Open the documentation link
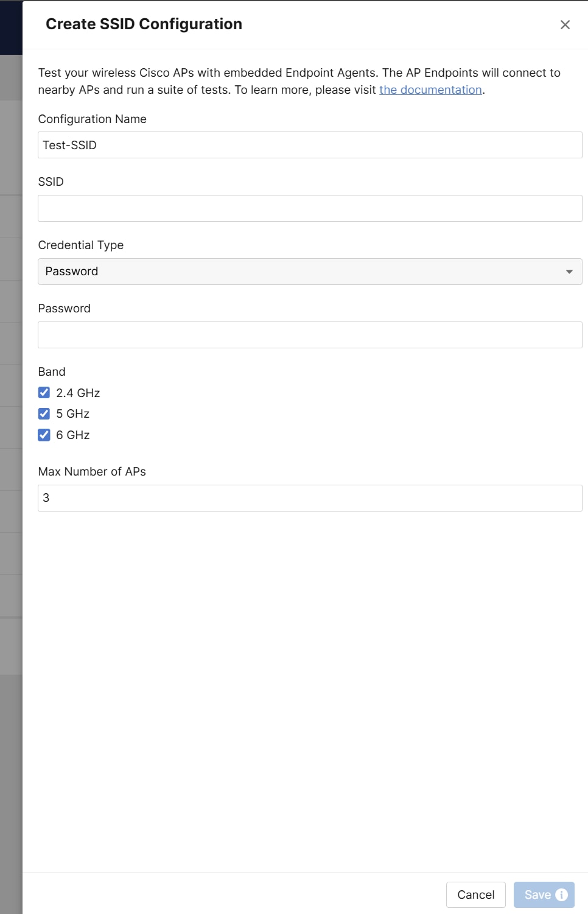Viewport: 588px width, 914px height. tap(430, 90)
